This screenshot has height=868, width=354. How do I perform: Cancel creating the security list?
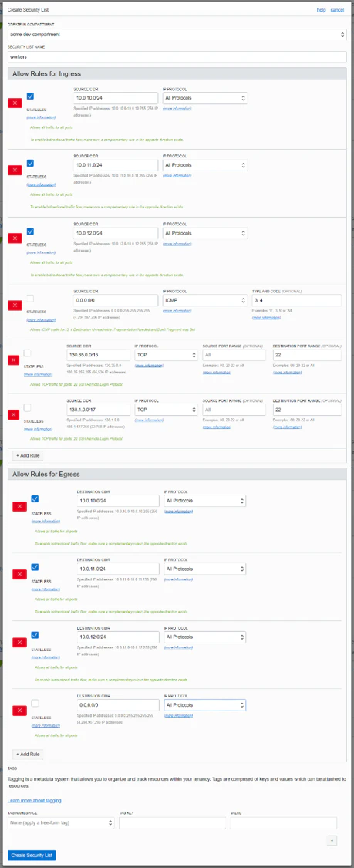[337, 10]
